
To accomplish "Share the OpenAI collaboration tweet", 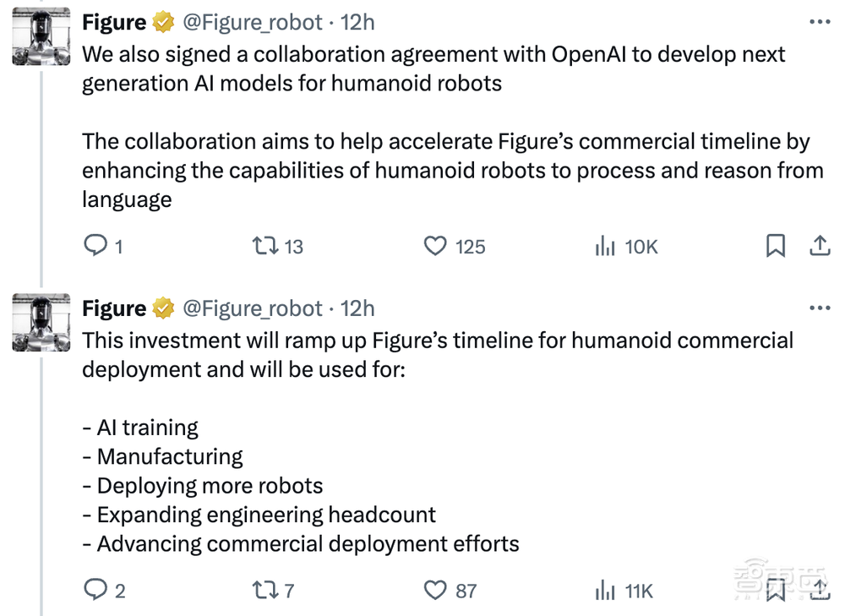I will [820, 246].
